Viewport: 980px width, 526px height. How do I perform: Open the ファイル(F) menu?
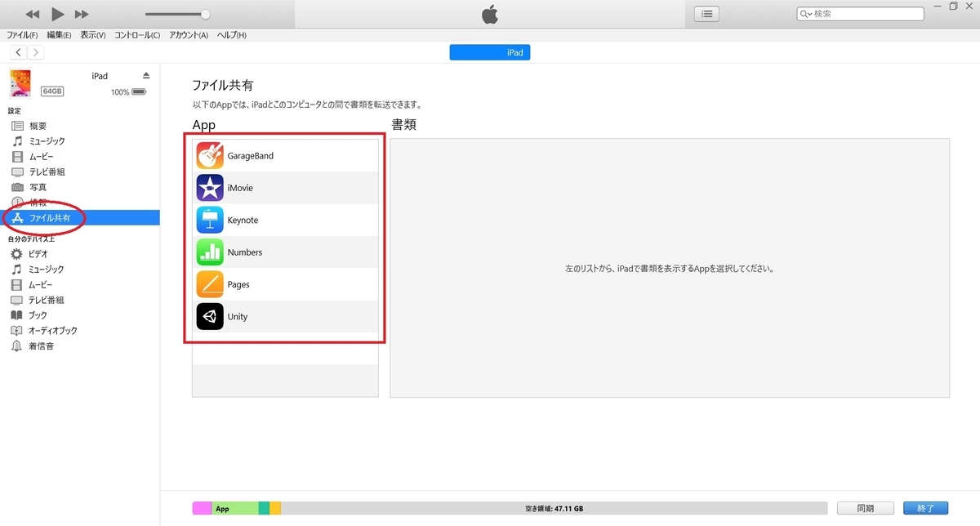(x=22, y=35)
